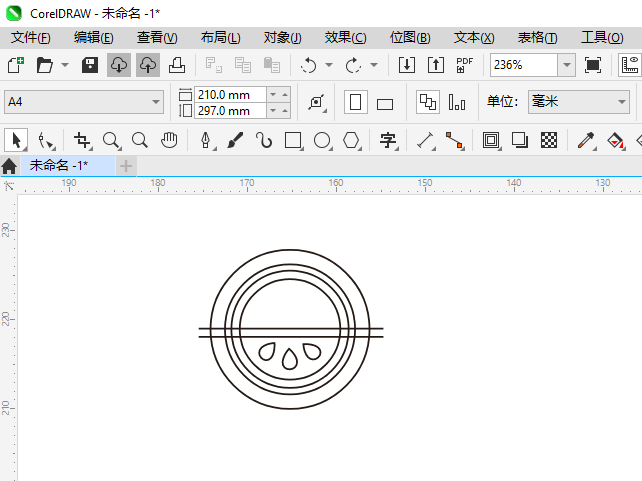Click the page height 297.0 mm field
The image size is (642, 481).
pyautogui.click(x=231, y=111)
